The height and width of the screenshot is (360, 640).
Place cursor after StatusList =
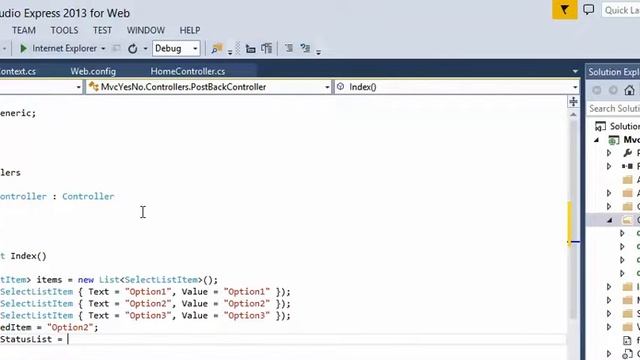tap(69, 339)
